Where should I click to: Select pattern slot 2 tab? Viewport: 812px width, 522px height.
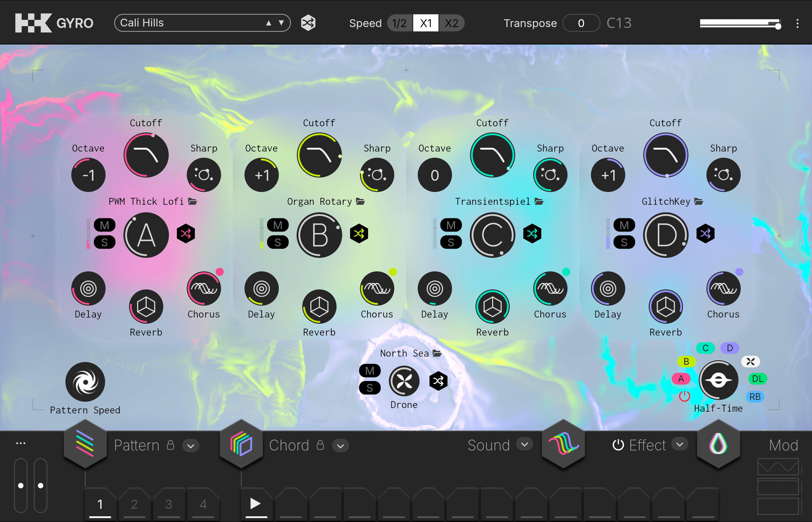point(134,504)
